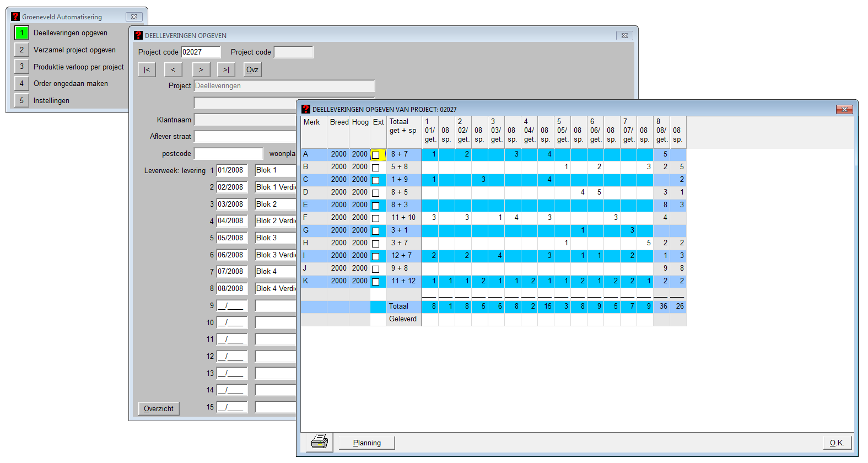This screenshot has width=868, height=463.
Task: Confirm with the O.K. button
Action: tap(837, 443)
